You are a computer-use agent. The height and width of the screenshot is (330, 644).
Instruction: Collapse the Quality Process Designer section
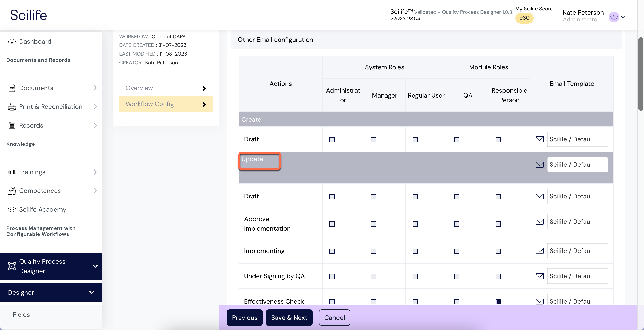[95, 266]
